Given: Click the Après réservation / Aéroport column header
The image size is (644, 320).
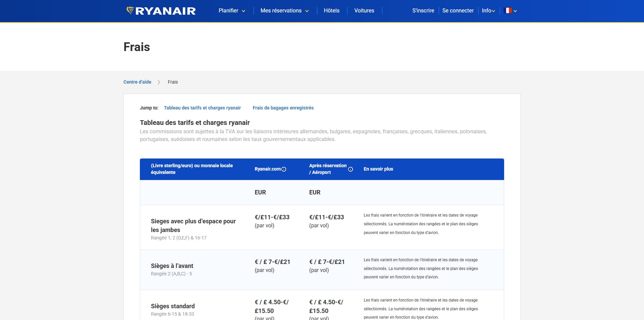Looking at the screenshot, I should pos(328,169).
